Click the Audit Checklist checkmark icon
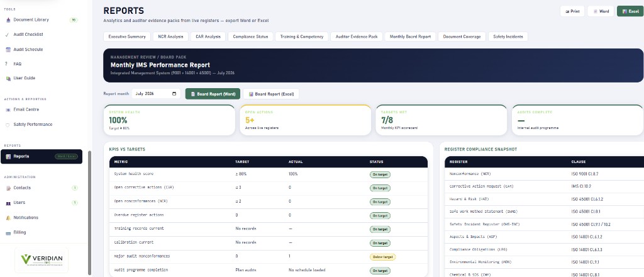The height and width of the screenshot is (277, 644). (x=8, y=35)
